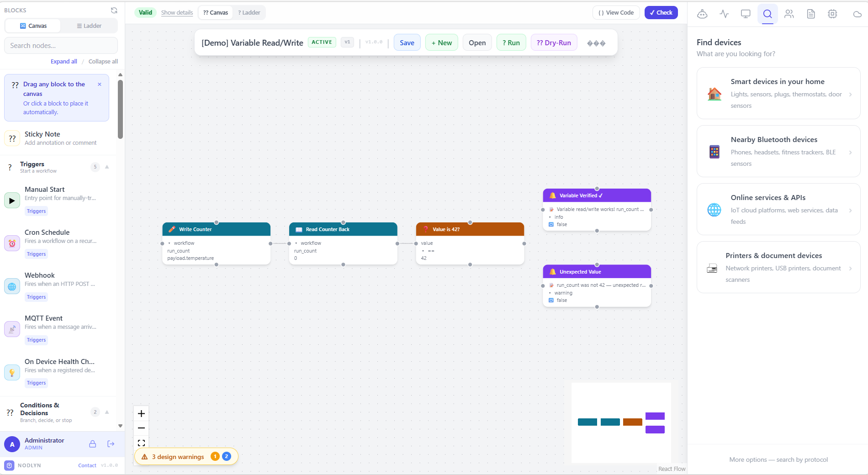Image resolution: width=868 pixels, height=475 pixels.
Task: Run the workflow
Action: [x=511, y=43]
